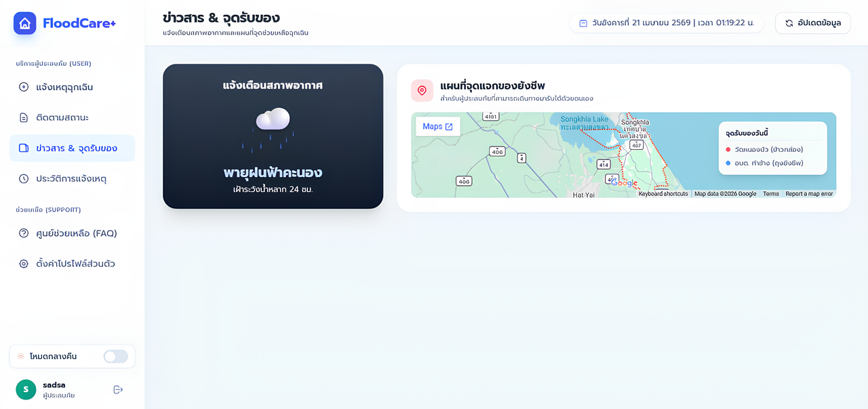Click the แผนที่จุดแจกของยังชีพ heading
The width and height of the screenshot is (868, 409).
[492, 85]
